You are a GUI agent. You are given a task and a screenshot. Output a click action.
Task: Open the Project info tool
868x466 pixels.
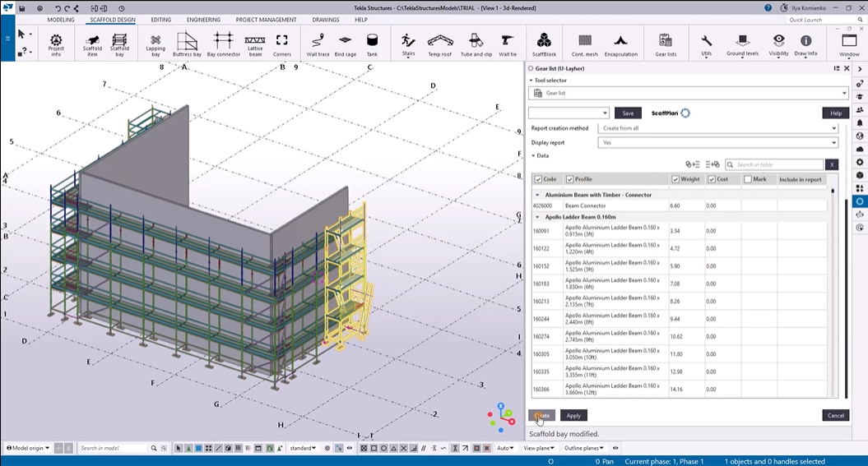(x=56, y=45)
